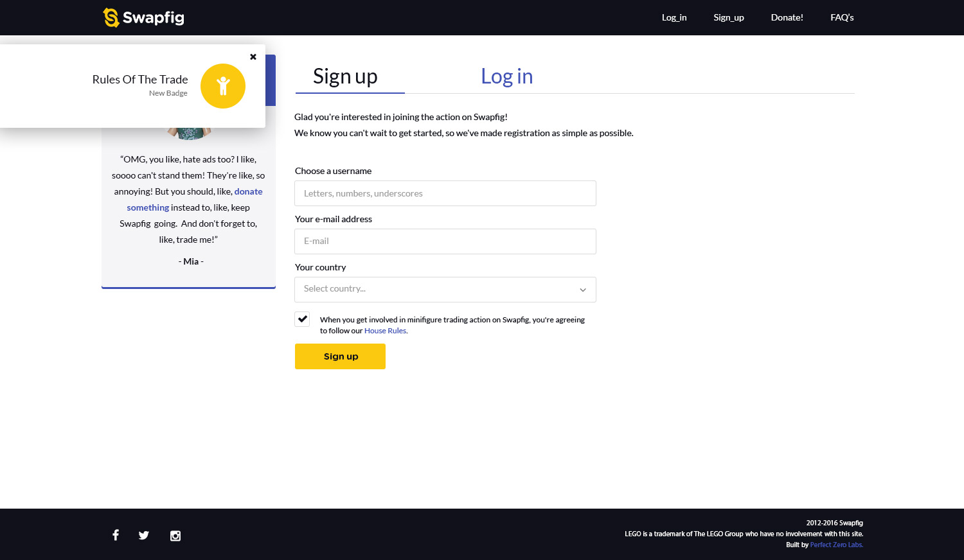Follow the donate something link in Mia's quote

[195, 199]
